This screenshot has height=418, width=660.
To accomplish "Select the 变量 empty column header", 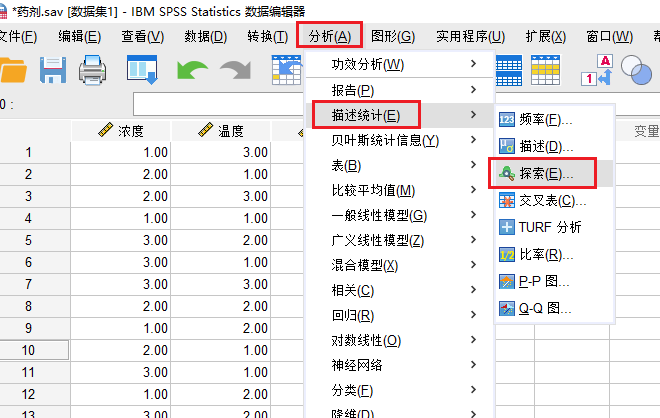I will point(638,131).
